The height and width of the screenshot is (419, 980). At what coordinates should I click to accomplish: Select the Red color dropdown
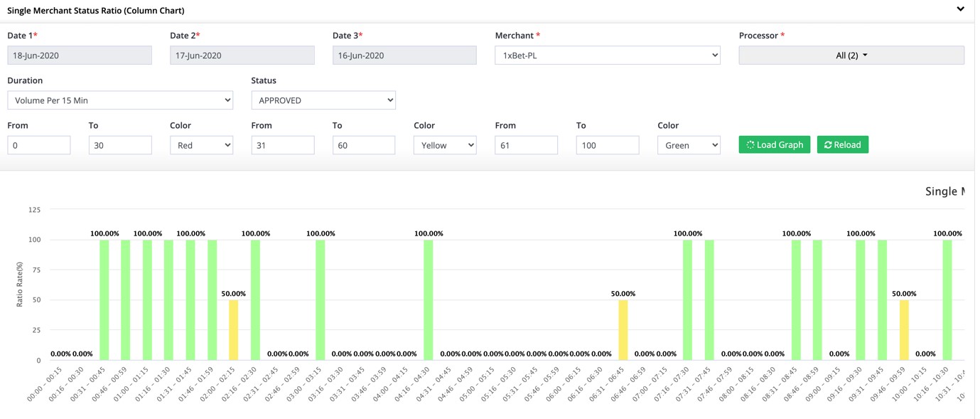pos(201,145)
